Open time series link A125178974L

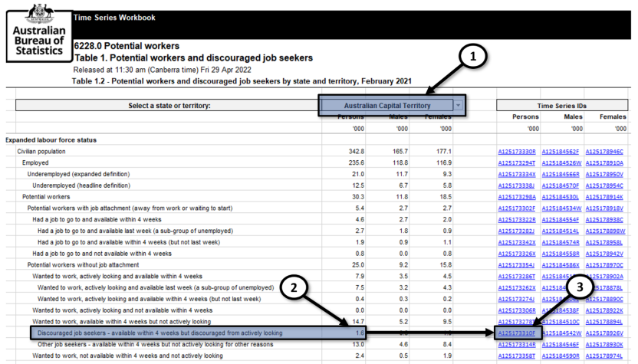point(604,356)
